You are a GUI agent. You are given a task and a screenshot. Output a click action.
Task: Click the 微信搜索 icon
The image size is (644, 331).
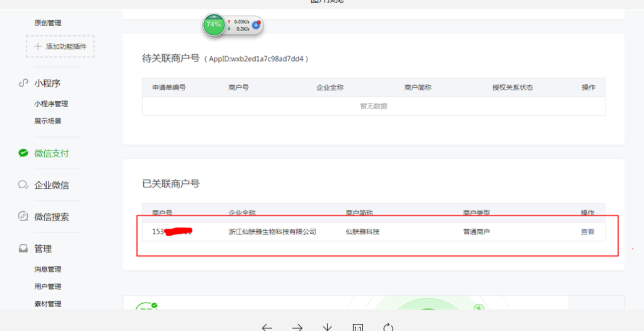(x=23, y=217)
